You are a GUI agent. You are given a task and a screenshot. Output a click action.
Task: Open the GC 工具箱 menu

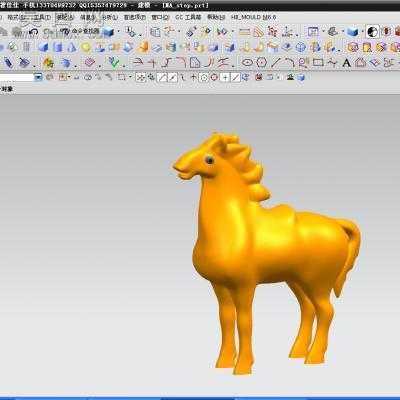click(x=188, y=17)
